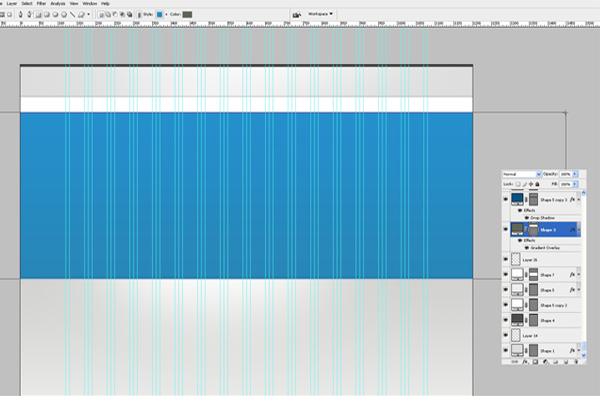
Task: Open the blend mode Normal dropdown
Action: [522, 174]
